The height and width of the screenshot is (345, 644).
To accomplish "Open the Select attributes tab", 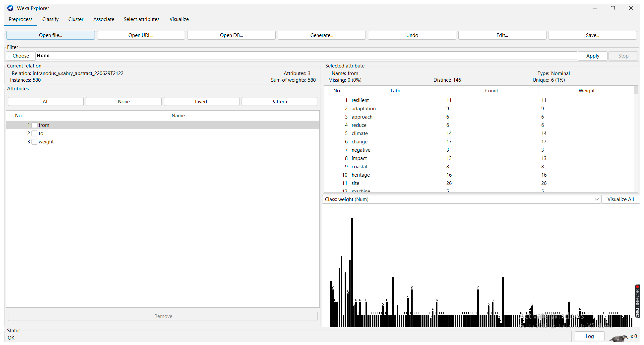I will pos(141,19).
